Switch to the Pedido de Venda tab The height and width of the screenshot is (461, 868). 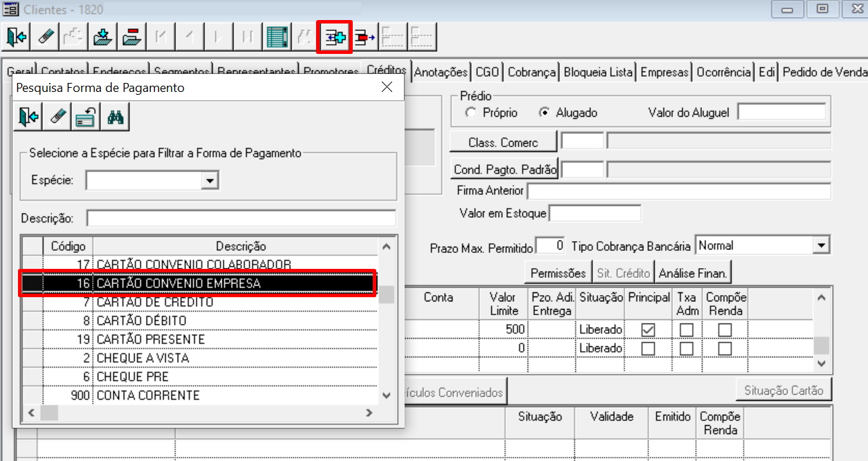click(824, 72)
